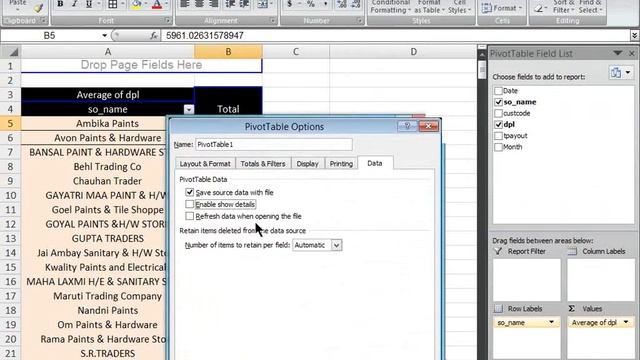Click the Merge & Center icon
Screen dimensions: 640x360
pyautogui.click(x=262, y=4)
